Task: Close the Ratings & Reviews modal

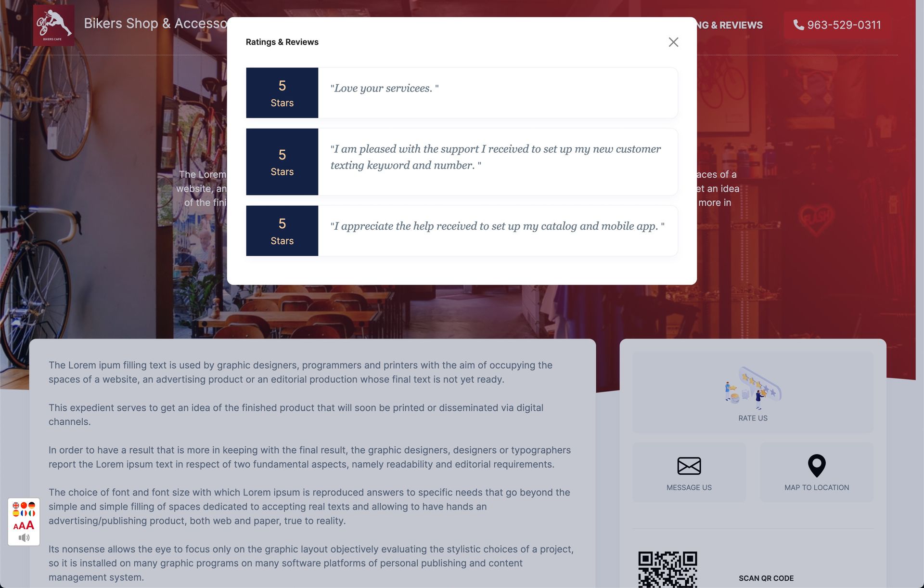Action: click(673, 42)
